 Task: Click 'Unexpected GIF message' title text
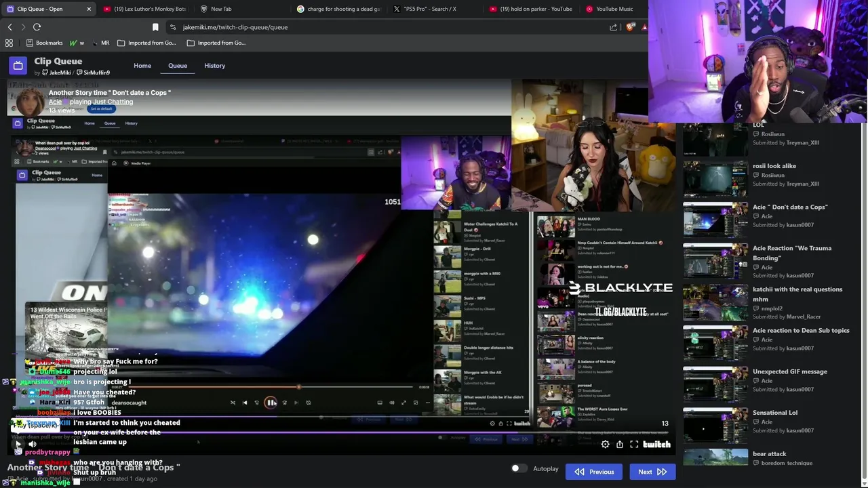790,371
